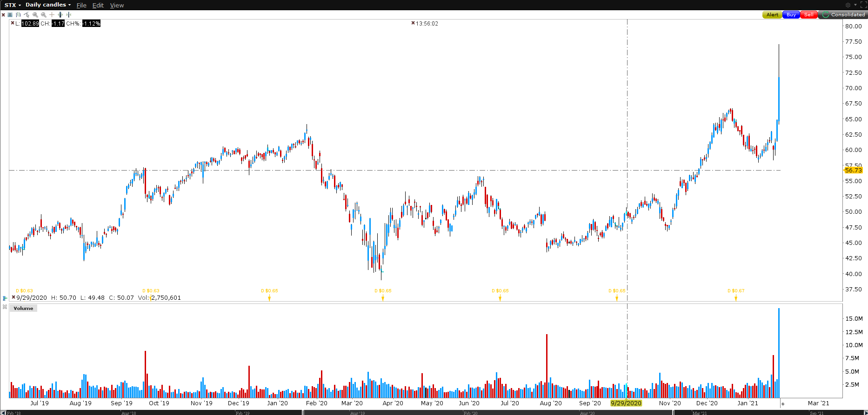Screen dimensions: 868x415
Task: Close the last price quote line
Action: click(13, 23)
